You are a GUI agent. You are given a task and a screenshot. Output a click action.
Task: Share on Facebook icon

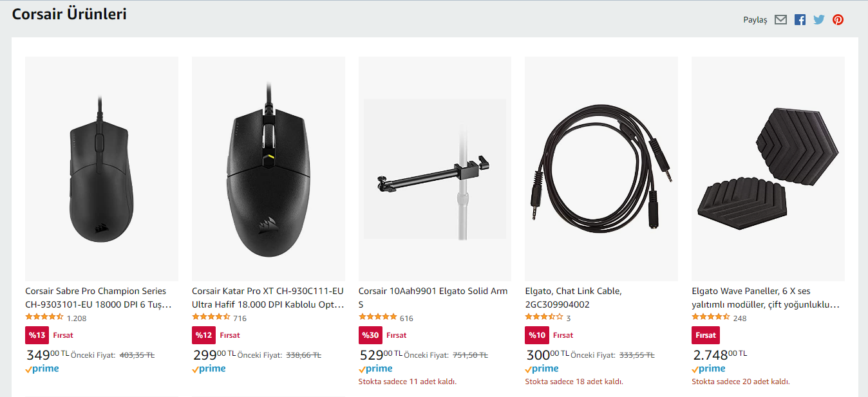800,20
